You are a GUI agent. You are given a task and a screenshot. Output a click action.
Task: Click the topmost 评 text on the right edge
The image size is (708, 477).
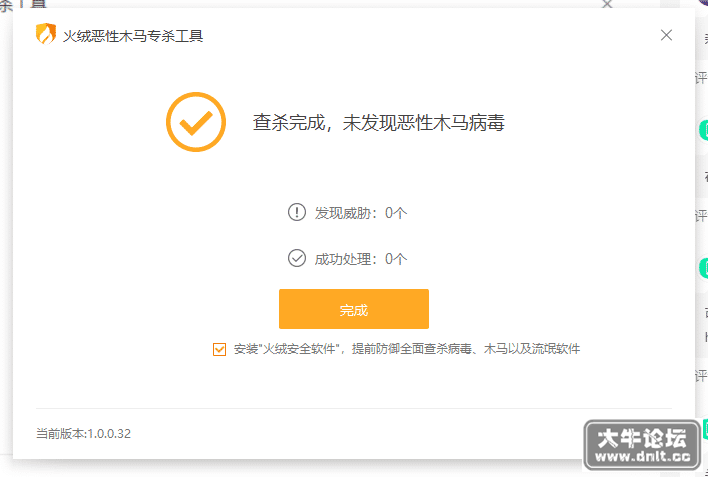point(701,78)
